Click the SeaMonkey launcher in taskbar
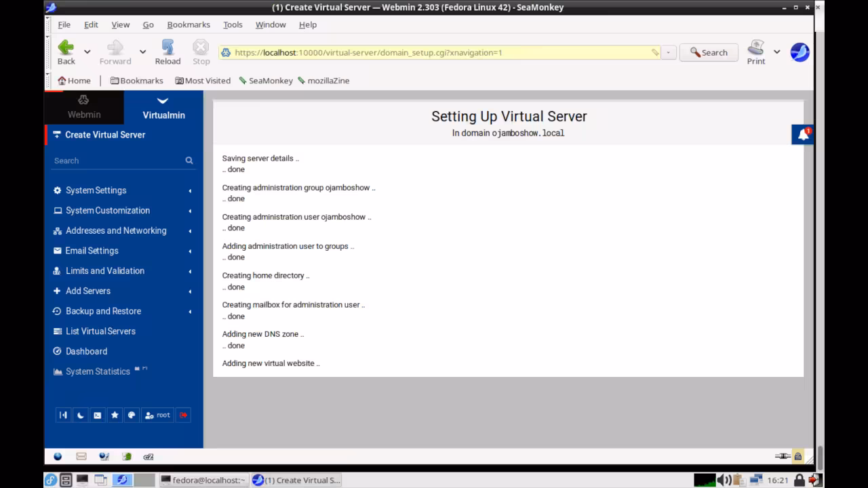Viewport: 868px width, 488px height. click(x=122, y=480)
